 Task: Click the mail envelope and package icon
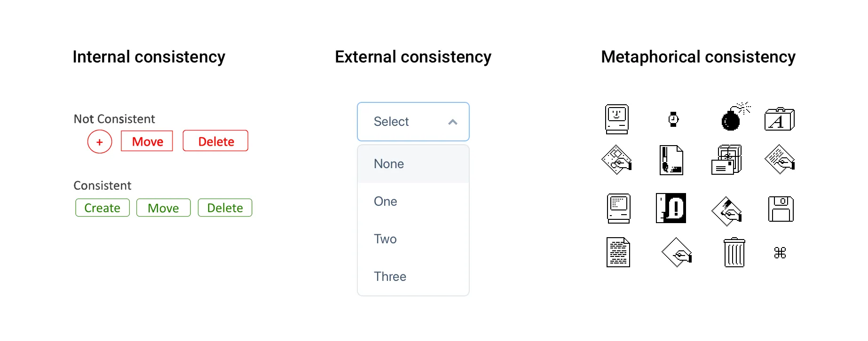point(726,160)
